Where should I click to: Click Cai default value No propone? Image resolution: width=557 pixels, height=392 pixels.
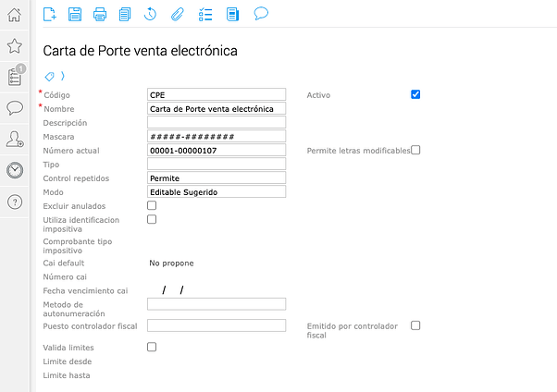coord(171,263)
